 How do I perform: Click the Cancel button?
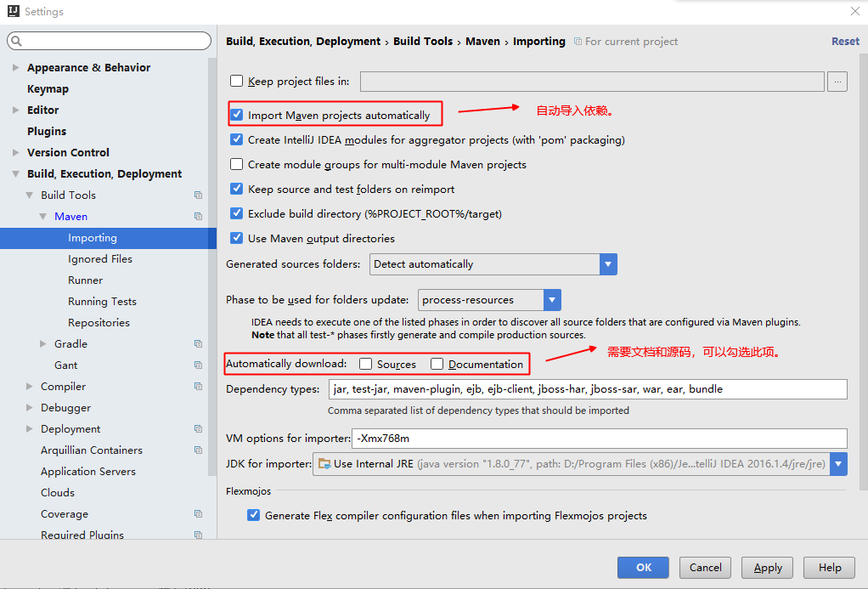pyautogui.click(x=705, y=568)
